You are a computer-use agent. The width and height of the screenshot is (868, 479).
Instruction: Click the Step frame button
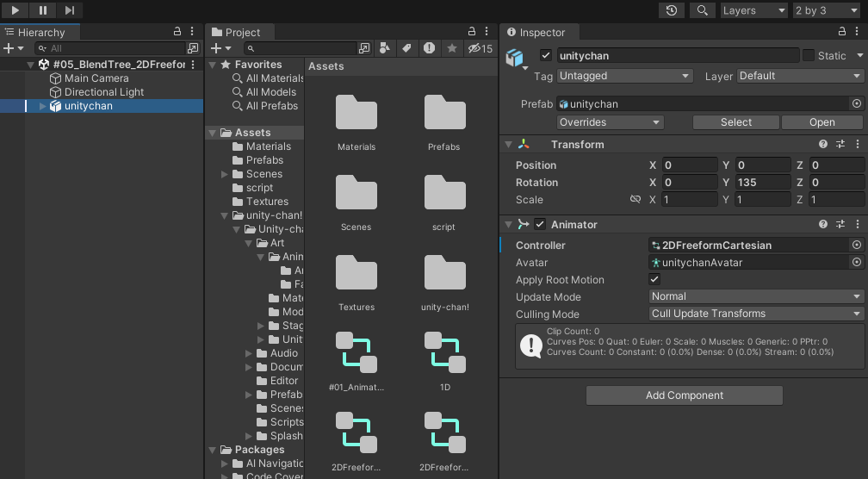[69, 10]
